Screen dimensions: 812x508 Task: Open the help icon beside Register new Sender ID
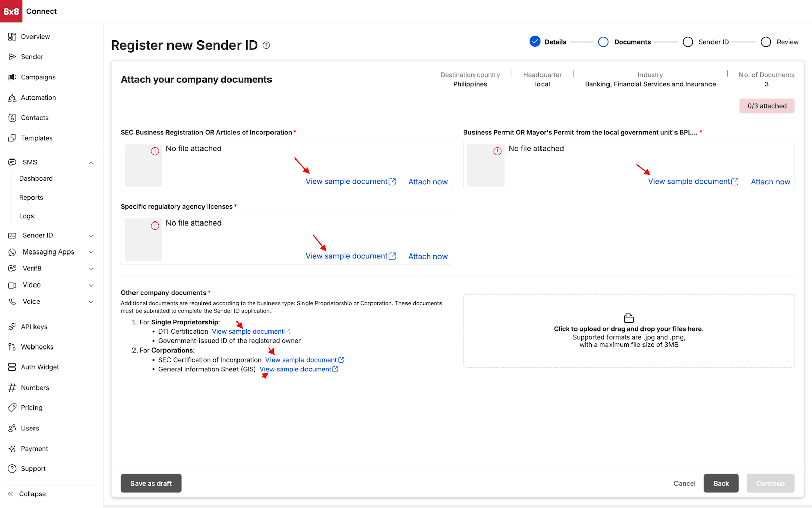coord(266,45)
